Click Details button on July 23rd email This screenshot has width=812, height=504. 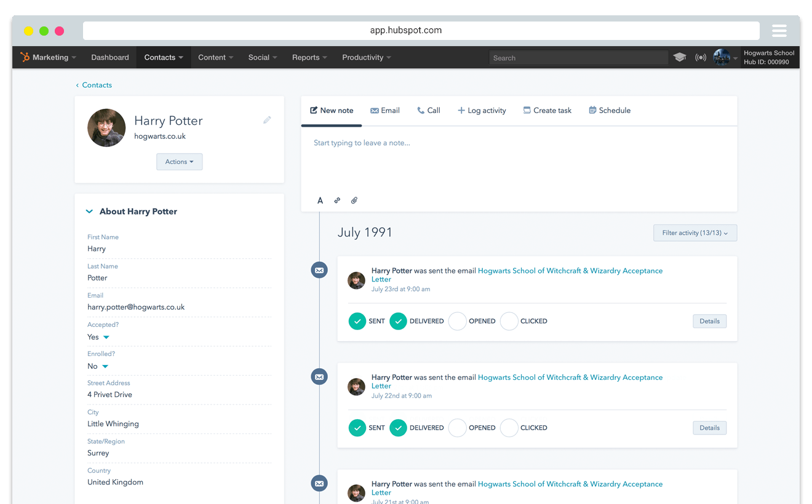pyautogui.click(x=710, y=321)
